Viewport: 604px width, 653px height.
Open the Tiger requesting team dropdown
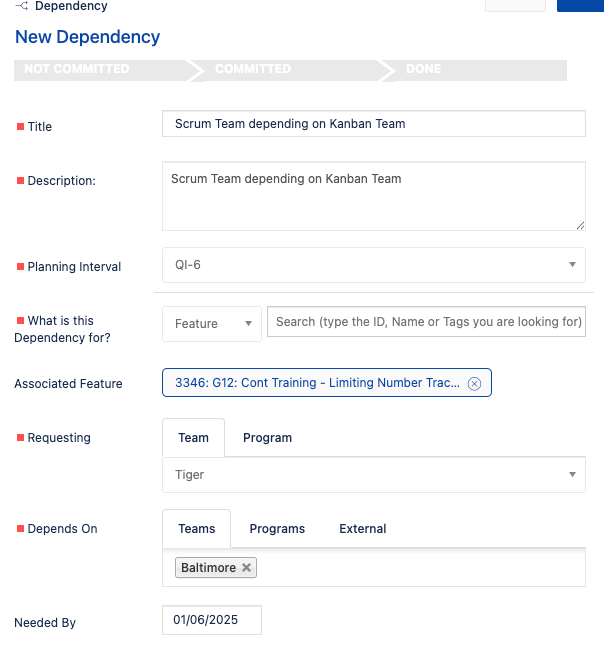(374, 475)
